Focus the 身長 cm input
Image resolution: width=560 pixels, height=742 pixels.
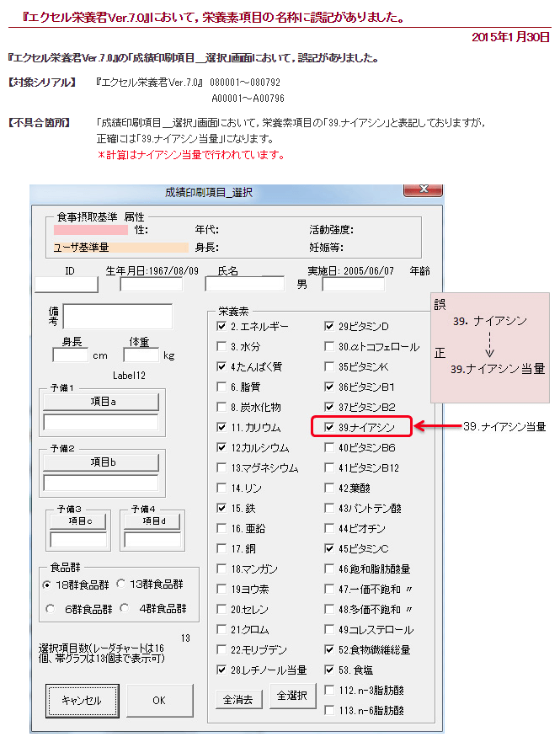[x=71, y=355]
